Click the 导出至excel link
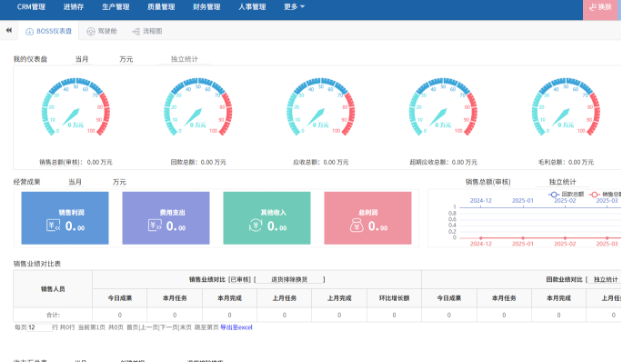This screenshot has height=362, width=621. (x=236, y=327)
